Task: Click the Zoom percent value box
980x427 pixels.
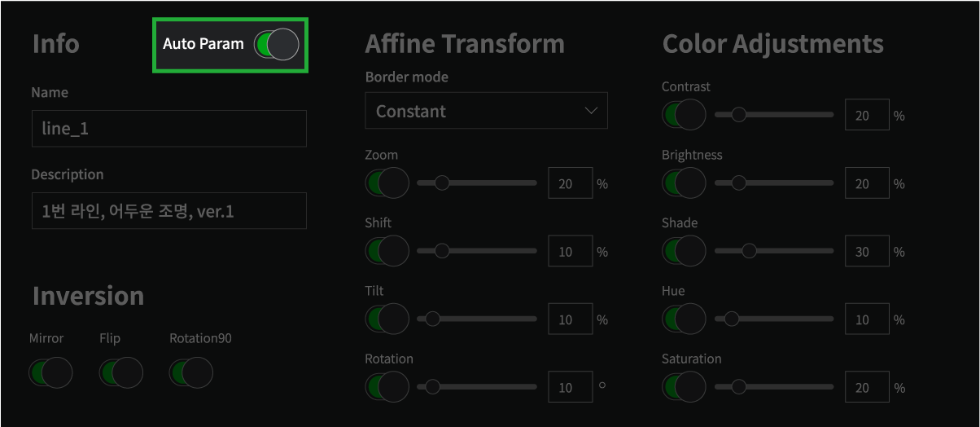Action: point(570,183)
